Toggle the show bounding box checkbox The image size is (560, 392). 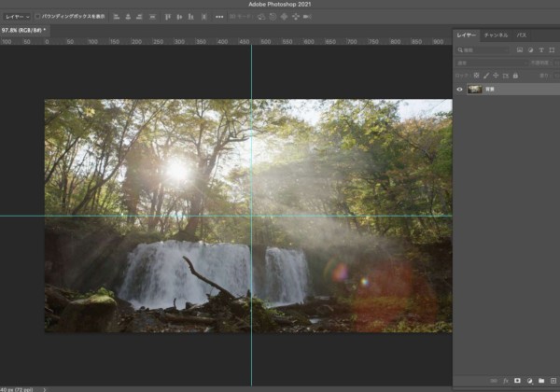click(37, 17)
